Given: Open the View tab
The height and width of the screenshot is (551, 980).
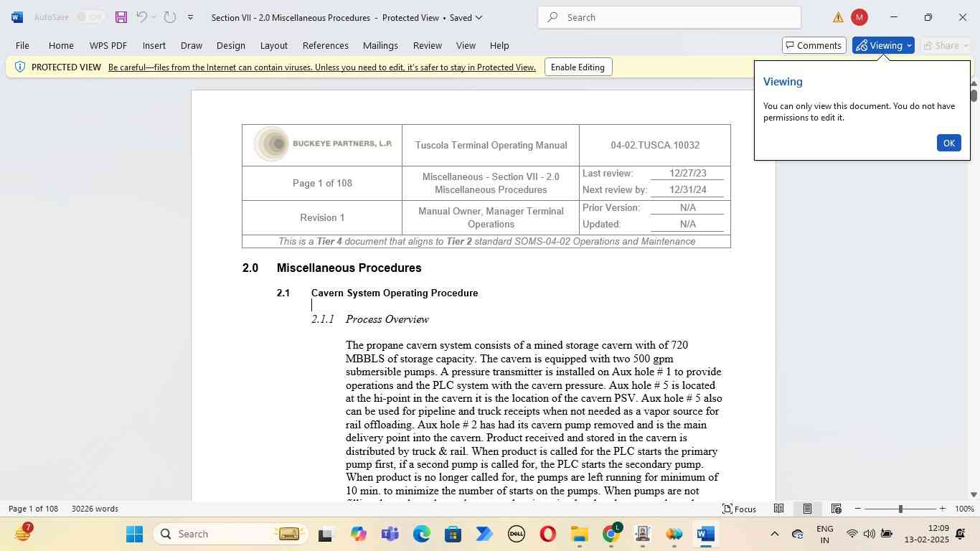Looking at the screenshot, I should tap(466, 45).
